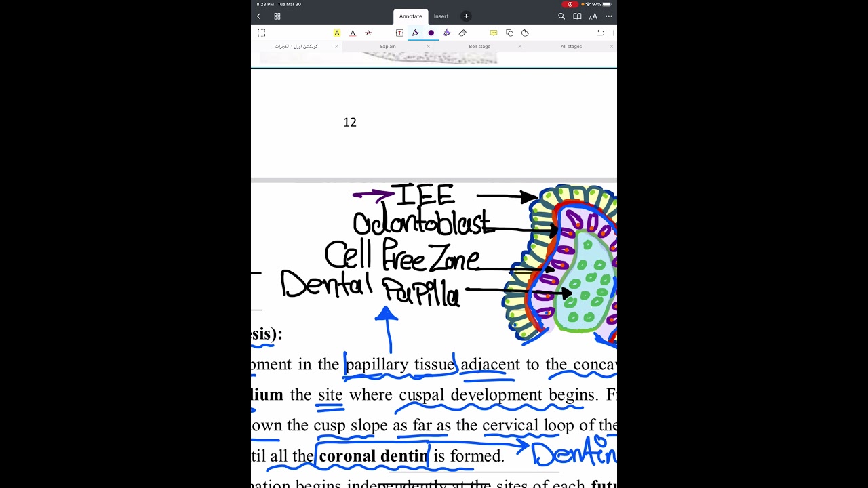This screenshot has height=488, width=868.
Task: Close the Arabic-titled document tab
Action: click(x=336, y=46)
